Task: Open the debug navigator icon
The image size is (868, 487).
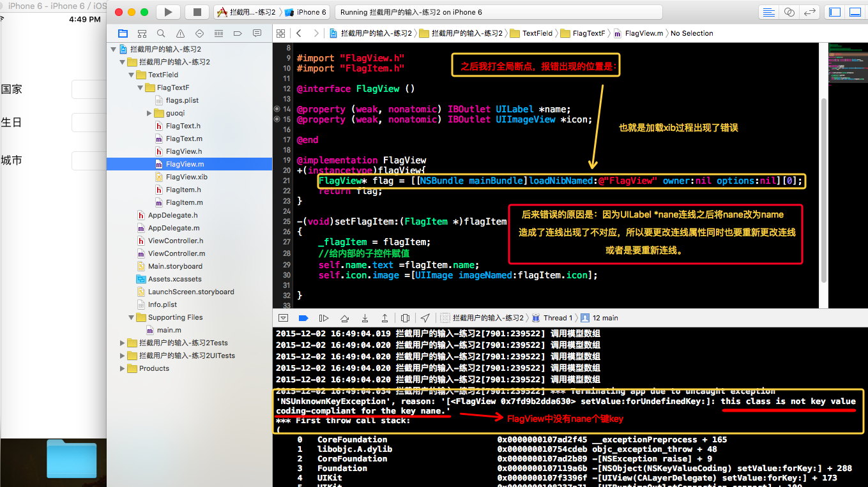Action: [x=218, y=33]
